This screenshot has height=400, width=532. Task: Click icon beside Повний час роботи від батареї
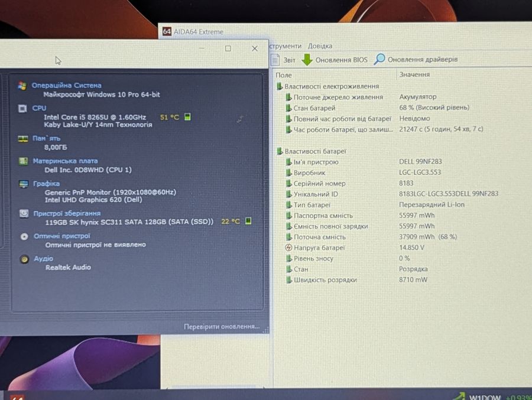point(288,119)
